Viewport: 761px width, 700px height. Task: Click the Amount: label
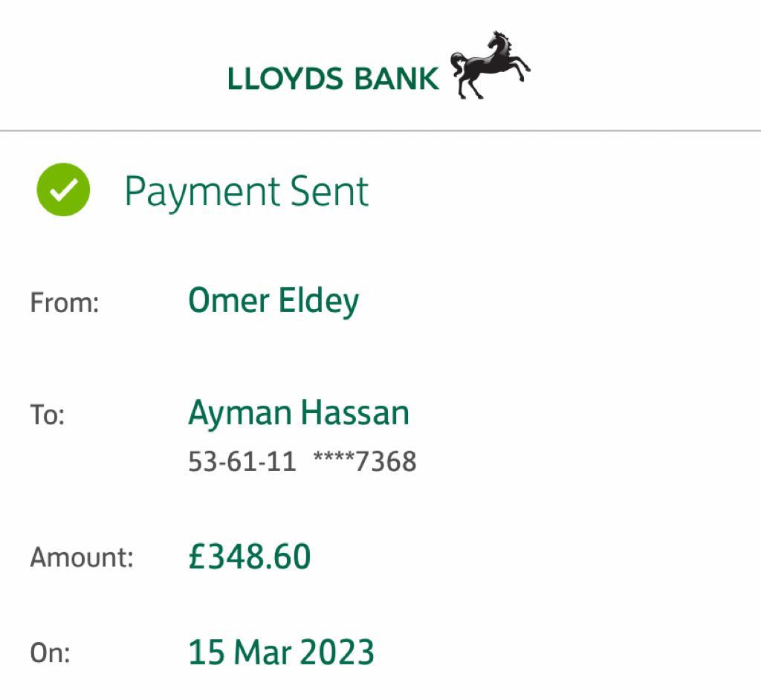tap(81, 557)
